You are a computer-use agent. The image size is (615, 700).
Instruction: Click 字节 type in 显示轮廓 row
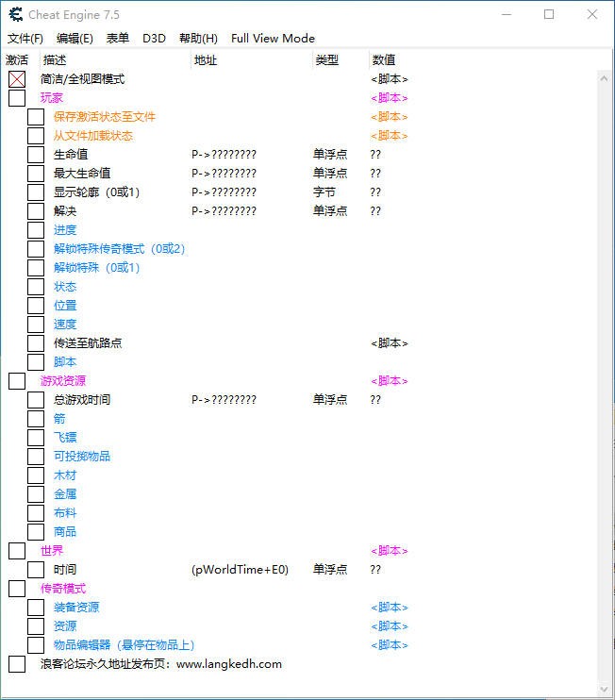pos(324,192)
